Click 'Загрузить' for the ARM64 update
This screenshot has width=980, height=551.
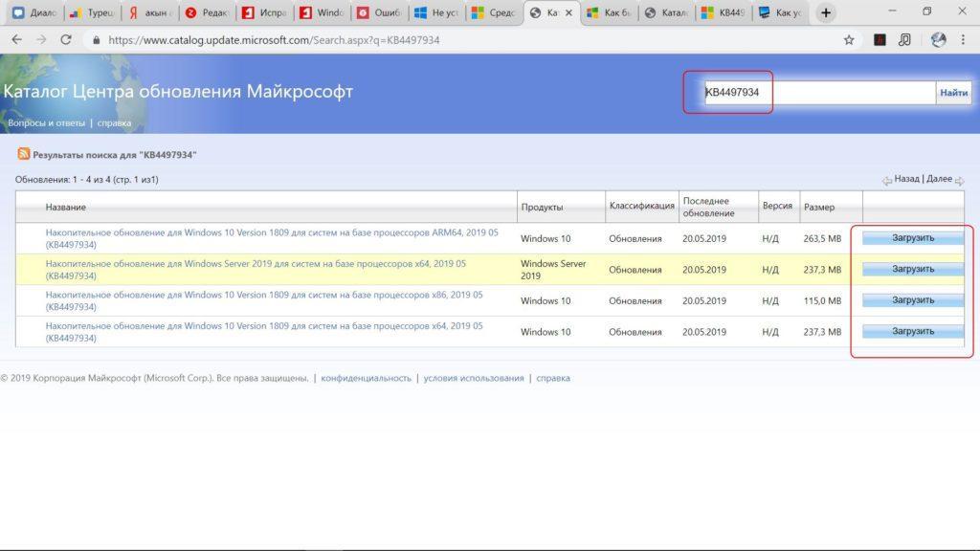(912, 238)
